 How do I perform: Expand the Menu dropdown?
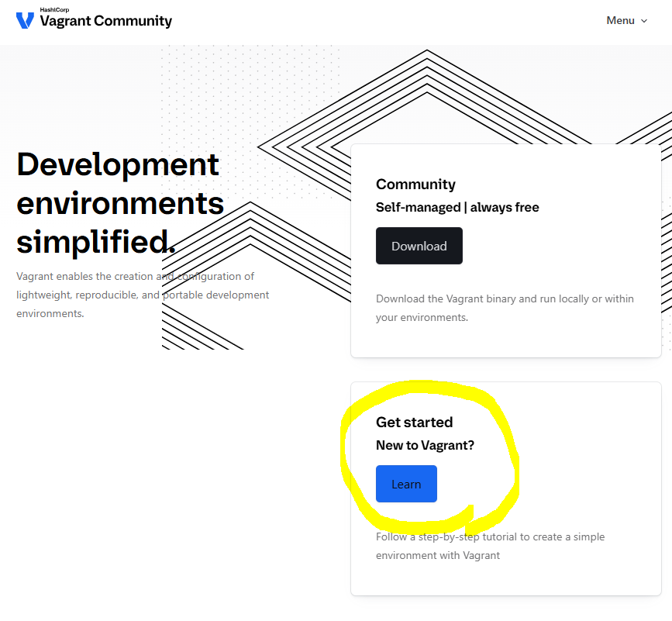tap(626, 21)
